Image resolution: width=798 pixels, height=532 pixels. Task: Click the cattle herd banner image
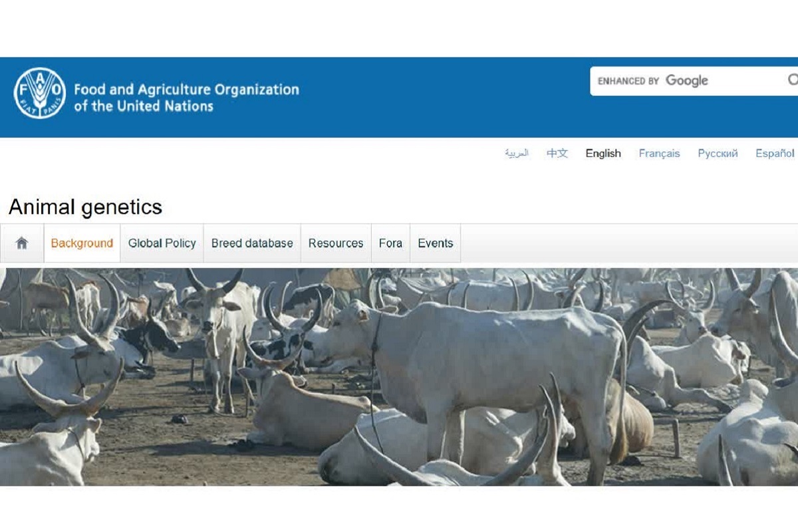pyautogui.click(x=399, y=377)
